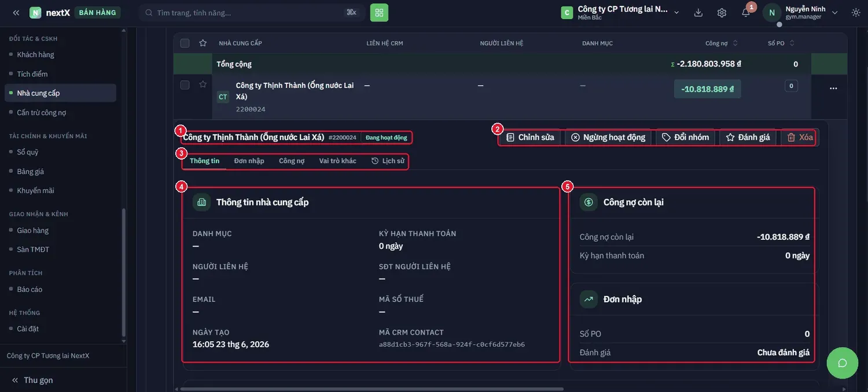Click the Chỉnh sửa button
The width and height of the screenshot is (868, 392).
click(530, 137)
